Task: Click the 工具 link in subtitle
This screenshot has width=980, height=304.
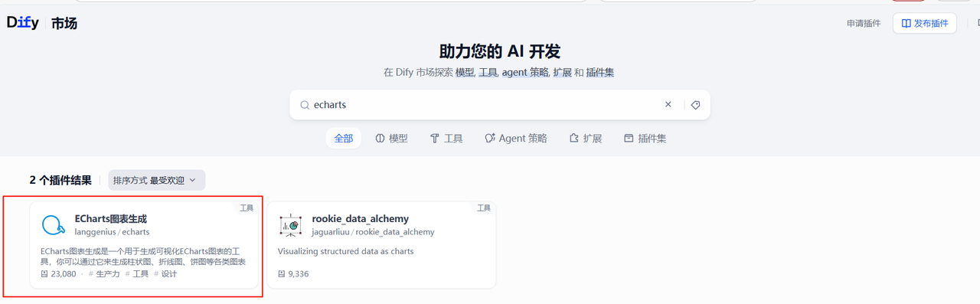Action: 488,73
